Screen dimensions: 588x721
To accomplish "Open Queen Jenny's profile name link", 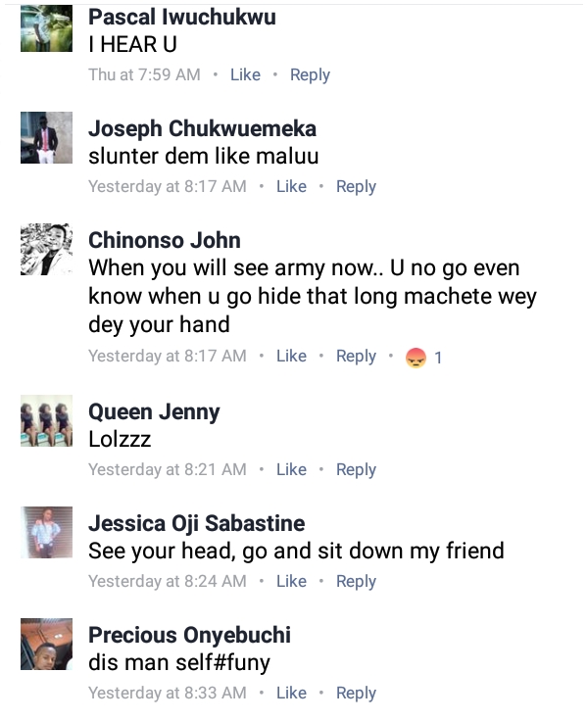I will (154, 410).
